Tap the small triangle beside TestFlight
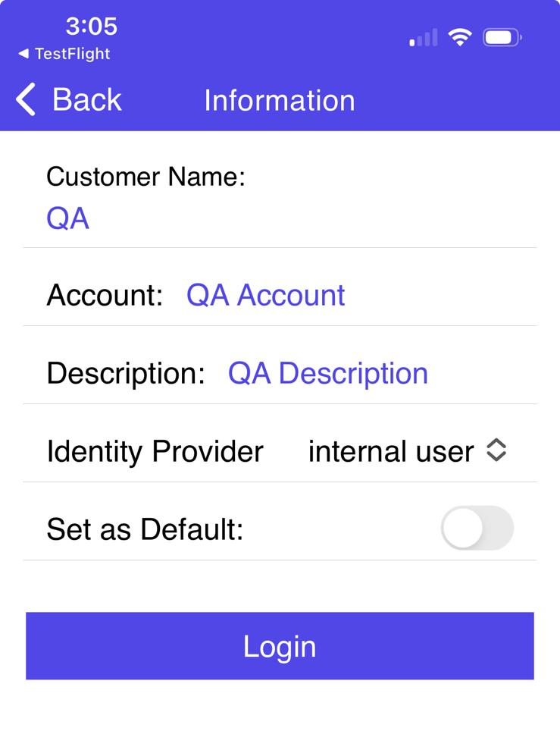Image resolution: width=560 pixels, height=731 pixels. [x=23, y=54]
